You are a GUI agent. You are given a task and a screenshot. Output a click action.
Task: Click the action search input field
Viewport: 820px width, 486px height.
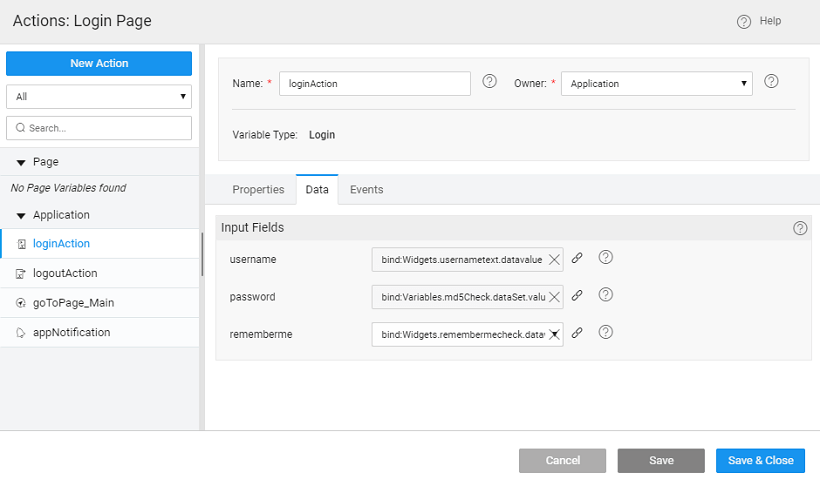98,128
